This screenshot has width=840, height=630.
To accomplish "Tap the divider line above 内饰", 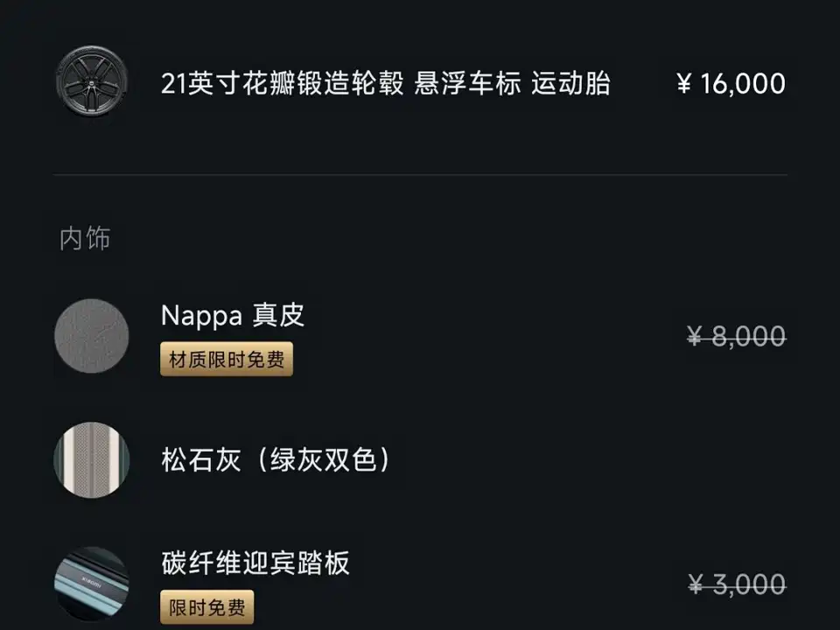I will pos(420,175).
